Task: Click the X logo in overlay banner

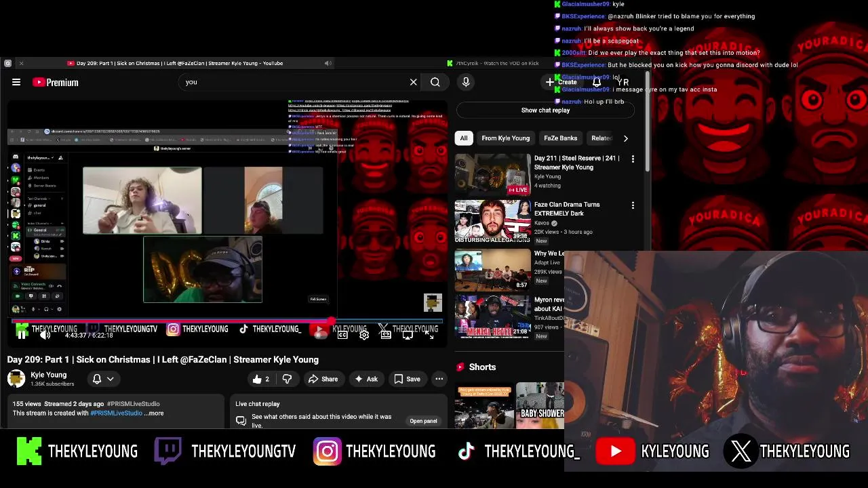Action: pos(741,451)
